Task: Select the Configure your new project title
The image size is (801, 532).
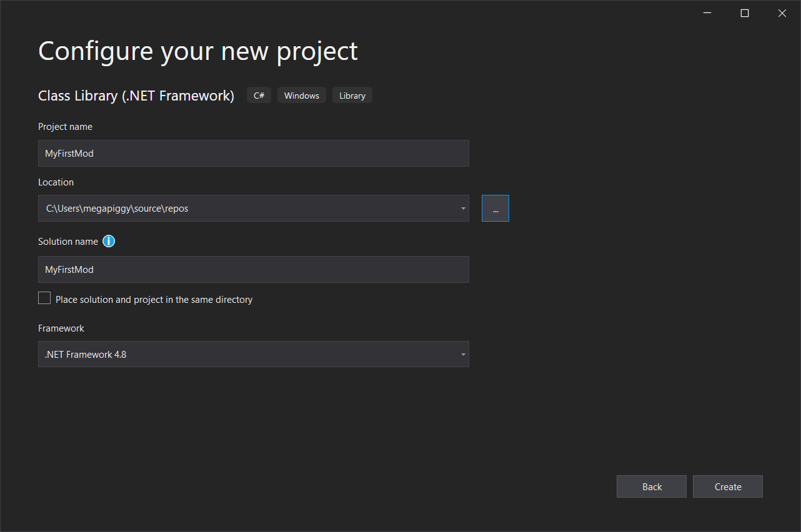Action: click(x=197, y=51)
